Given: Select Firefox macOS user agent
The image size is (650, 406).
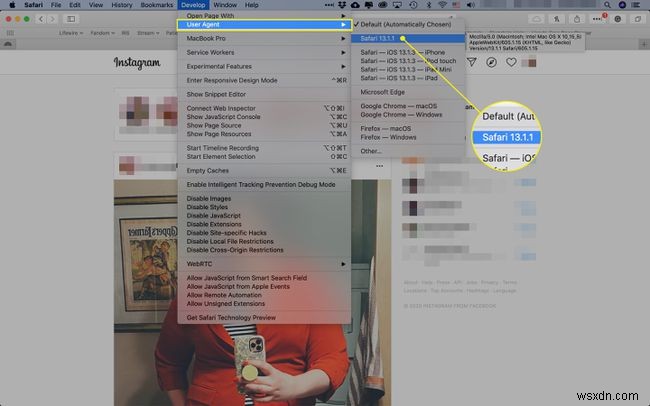Looking at the screenshot, I should (x=408, y=129).
